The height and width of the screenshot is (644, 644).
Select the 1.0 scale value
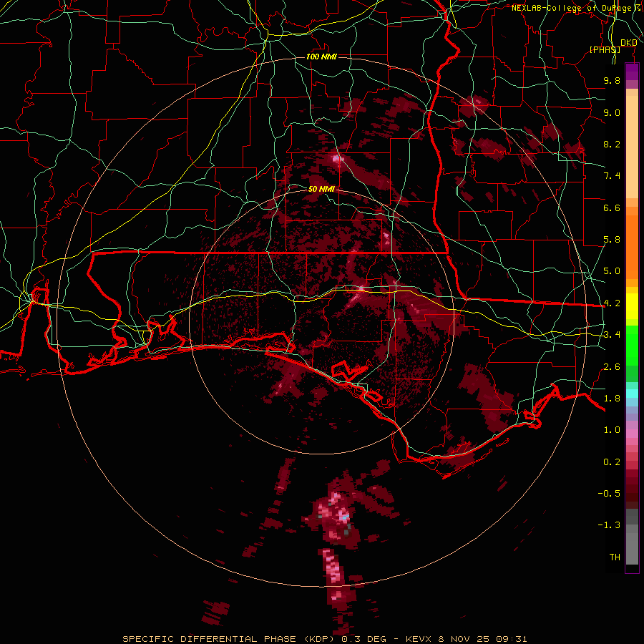(x=612, y=430)
